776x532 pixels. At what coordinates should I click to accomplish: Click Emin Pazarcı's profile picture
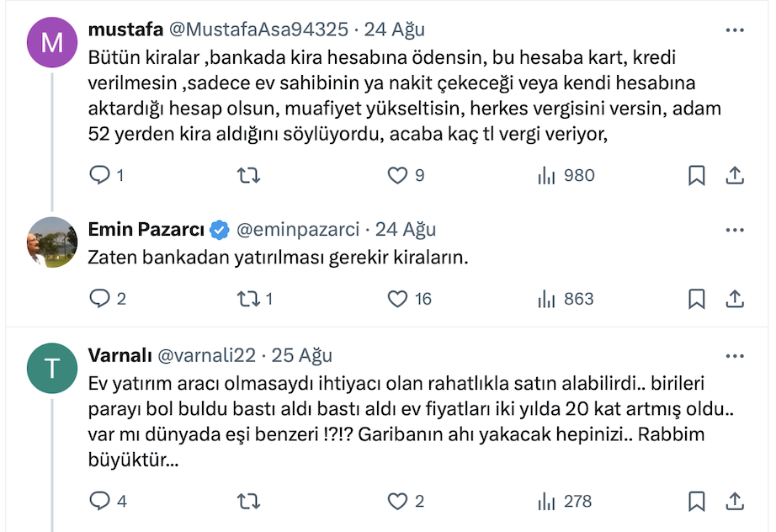click(52, 242)
